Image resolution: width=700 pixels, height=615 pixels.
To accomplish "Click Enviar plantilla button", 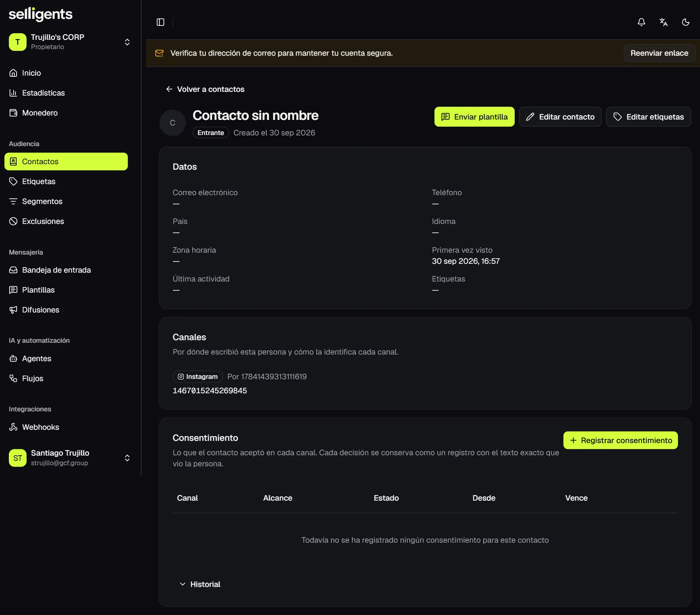I will [x=475, y=117].
